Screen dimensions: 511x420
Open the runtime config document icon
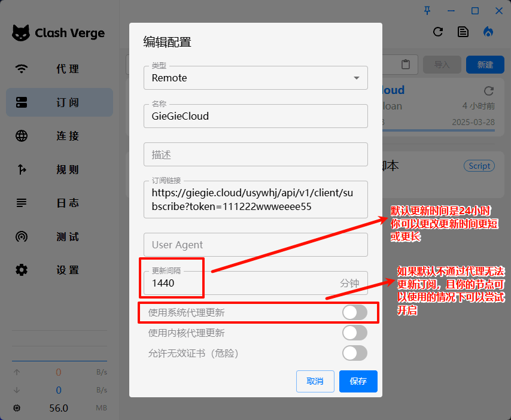click(463, 32)
